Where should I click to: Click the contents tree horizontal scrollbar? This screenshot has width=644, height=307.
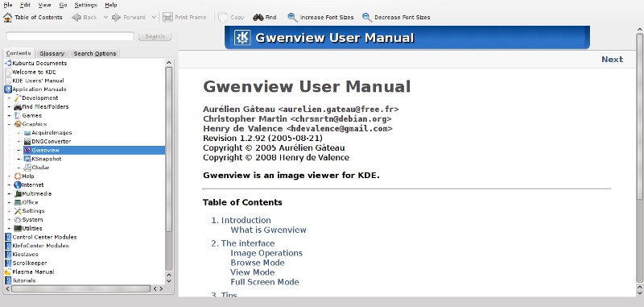(80, 289)
